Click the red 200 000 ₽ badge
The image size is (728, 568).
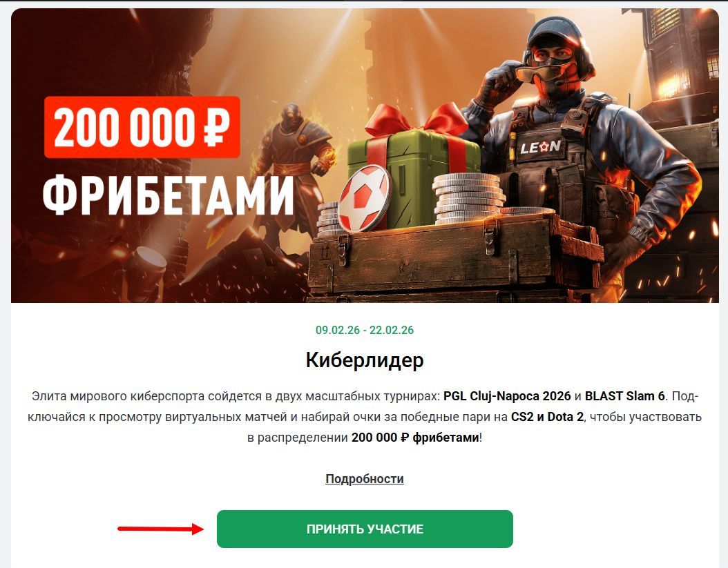(142, 127)
